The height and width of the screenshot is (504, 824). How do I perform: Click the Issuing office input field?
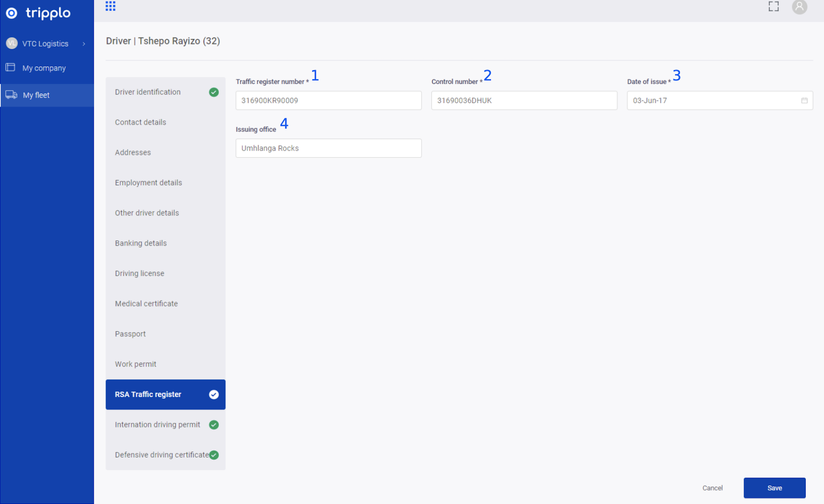coord(328,148)
